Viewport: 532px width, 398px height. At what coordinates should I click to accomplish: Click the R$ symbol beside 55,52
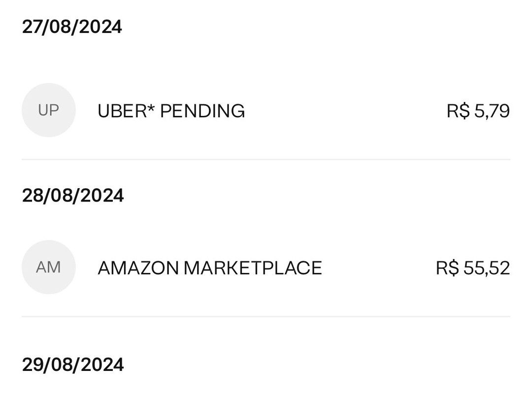pyautogui.click(x=447, y=268)
